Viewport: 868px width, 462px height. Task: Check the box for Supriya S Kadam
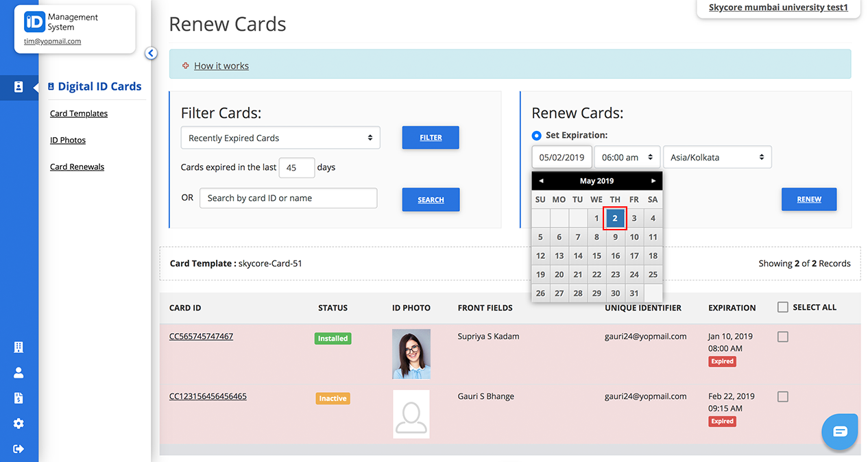click(x=783, y=337)
